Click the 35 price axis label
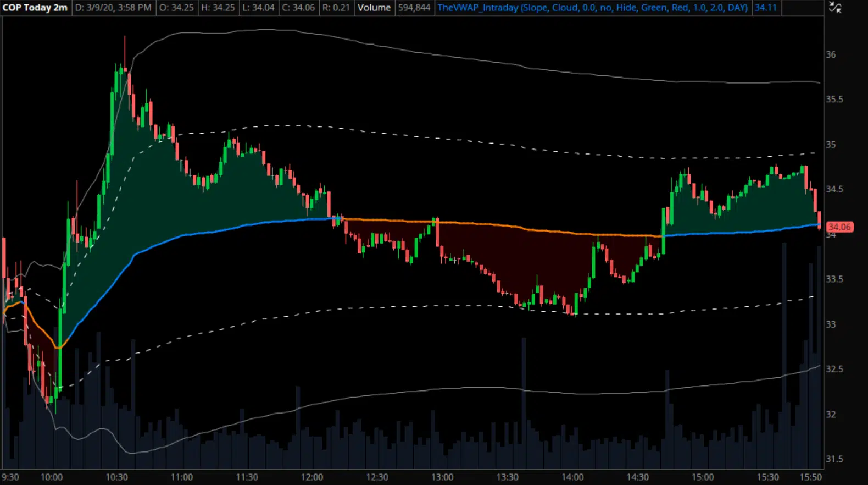Viewport: 868px width, 485px height. click(831, 145)
